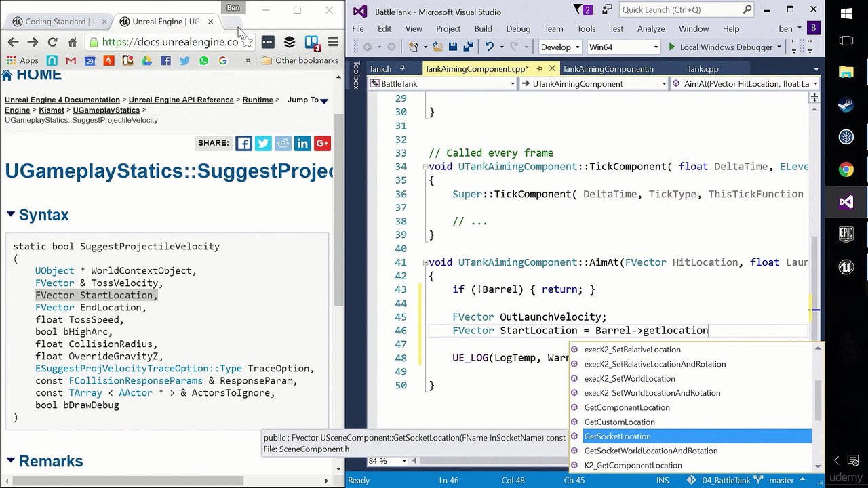The image size is (868, 488).
Task: Bookmark this page with the star icon
Action: pos(247,42)
